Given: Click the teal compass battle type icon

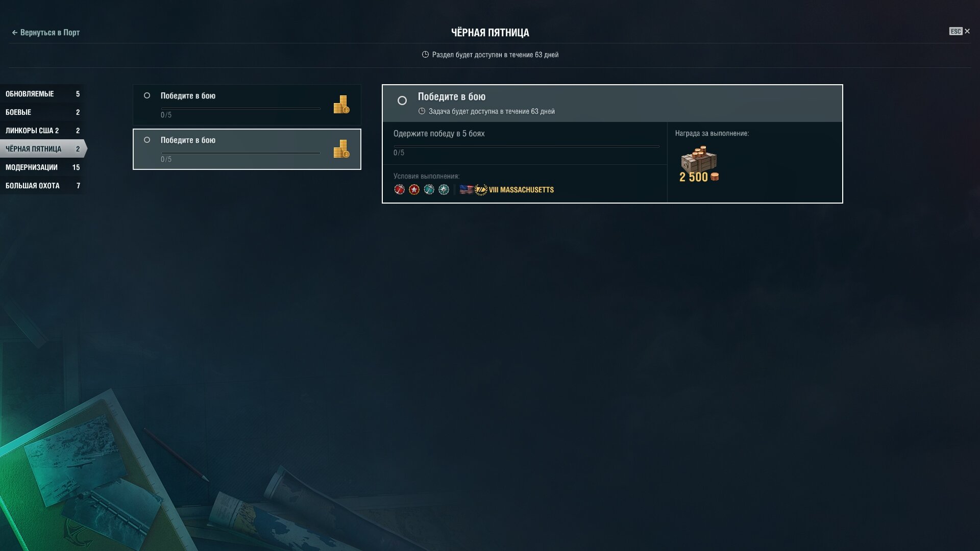Looking at the screenshot, I should click(444, 190).
